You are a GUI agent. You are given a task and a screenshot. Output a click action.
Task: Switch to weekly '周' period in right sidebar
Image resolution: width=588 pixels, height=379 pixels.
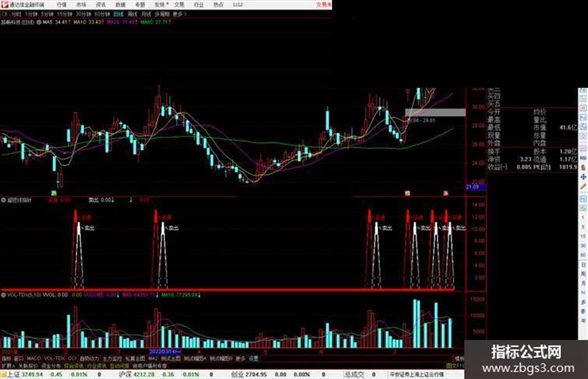[x=583, y=274]
